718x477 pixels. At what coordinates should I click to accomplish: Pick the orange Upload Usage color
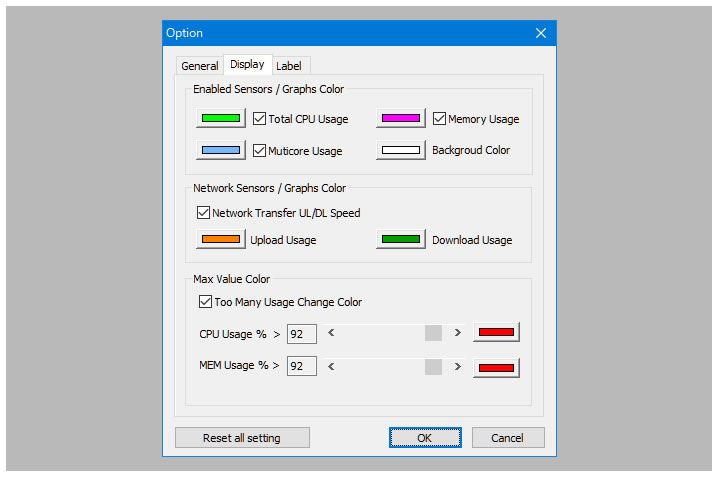pos(221,240)
